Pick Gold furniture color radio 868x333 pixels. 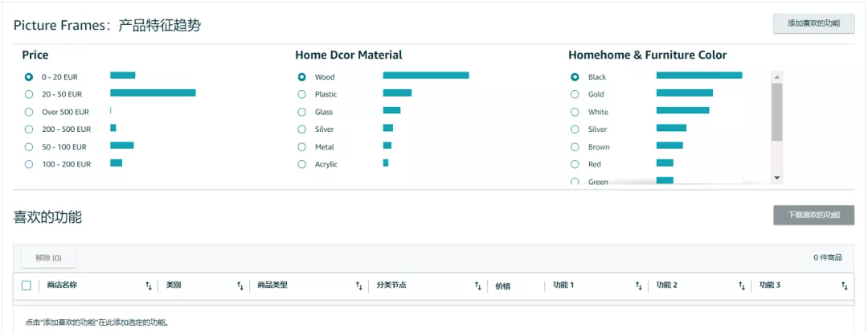(x=575, y=94)
